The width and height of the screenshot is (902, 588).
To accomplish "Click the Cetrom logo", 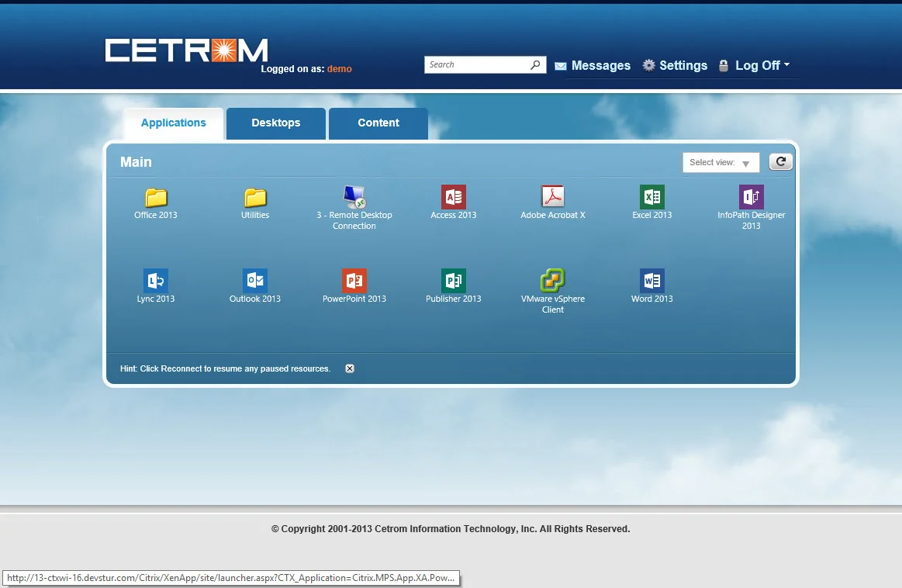I will pos(186,50).
